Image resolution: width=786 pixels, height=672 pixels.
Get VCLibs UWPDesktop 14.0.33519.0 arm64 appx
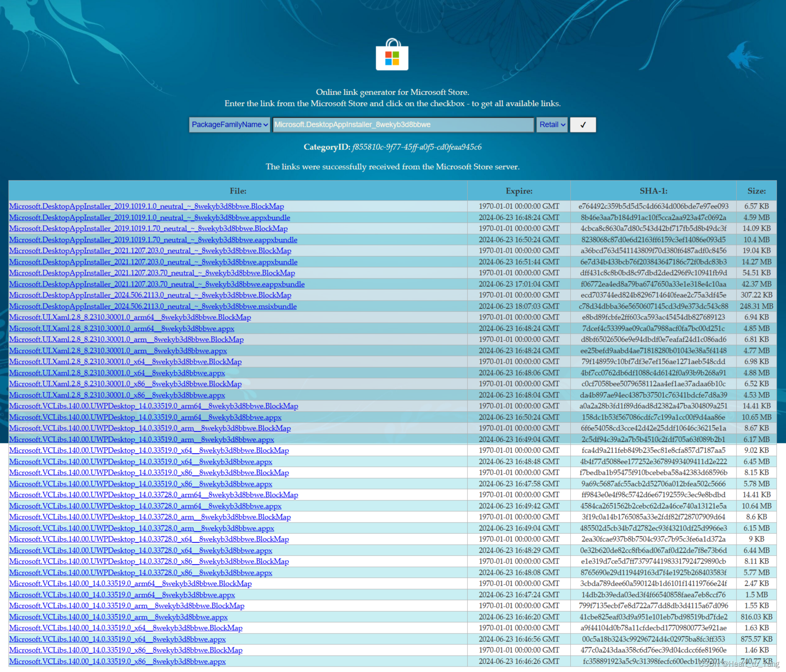pos(145,417)
